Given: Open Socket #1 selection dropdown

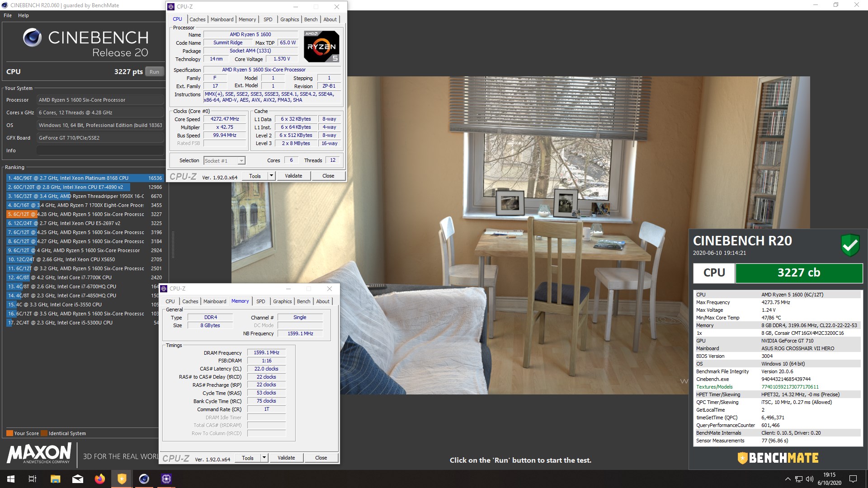Looking at the screenshot, I should pyautogui.click(x=224, y=161).
